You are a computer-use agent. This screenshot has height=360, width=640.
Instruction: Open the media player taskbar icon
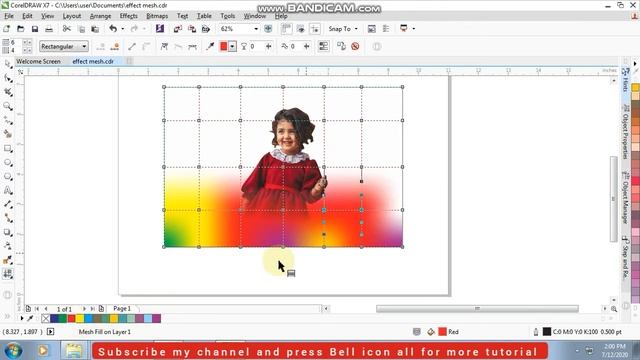click(x=43, y=351)
